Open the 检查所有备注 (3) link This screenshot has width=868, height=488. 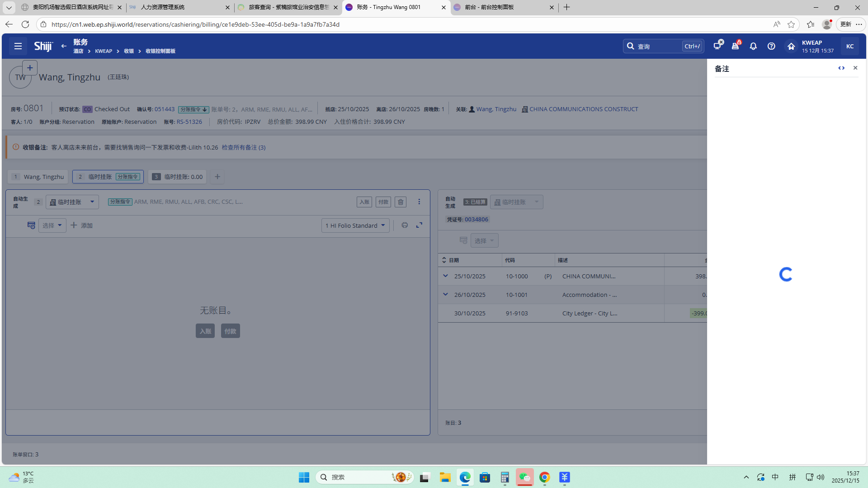click(243, 147)
